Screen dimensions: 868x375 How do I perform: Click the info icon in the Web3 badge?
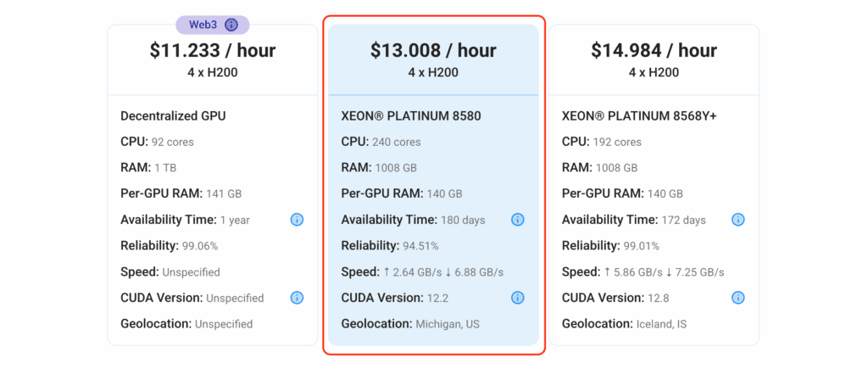point(231,25)
